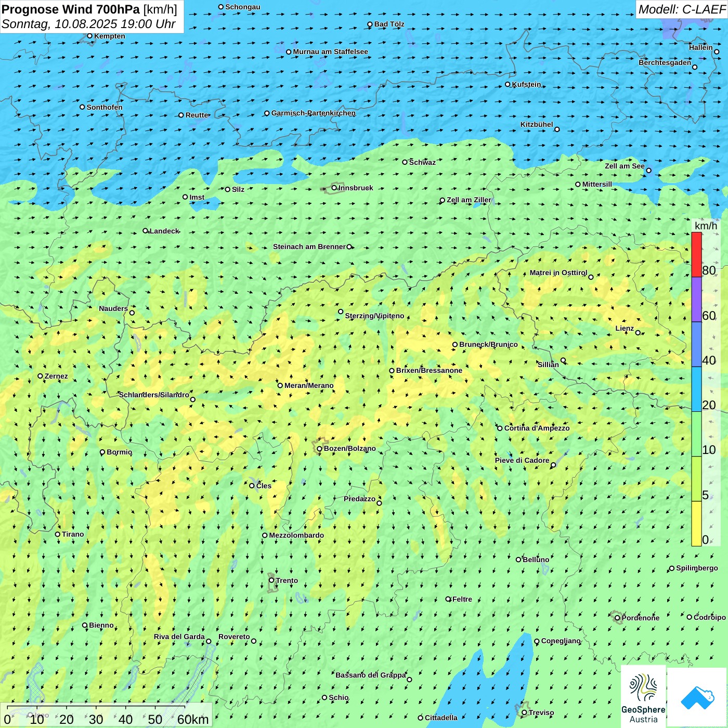This screenshot has width=728, height=728.
Task: Click the Lienz city marker
Action: coord(638,332)
